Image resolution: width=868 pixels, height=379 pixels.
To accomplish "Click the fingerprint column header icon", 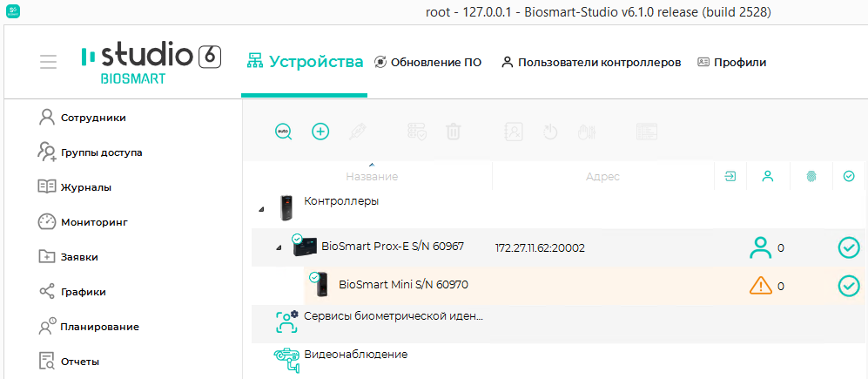I will click(811, 177).
